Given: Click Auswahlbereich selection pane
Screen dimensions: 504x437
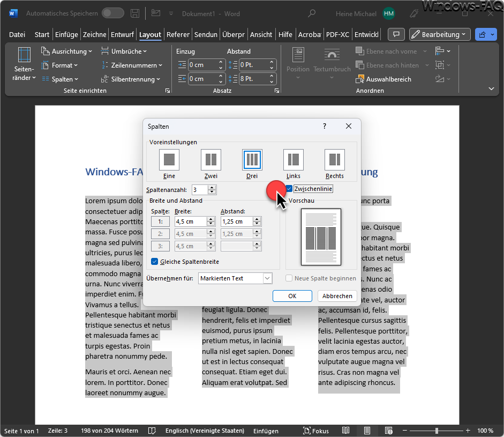Looking at the screenshot, I should [383, 79].
